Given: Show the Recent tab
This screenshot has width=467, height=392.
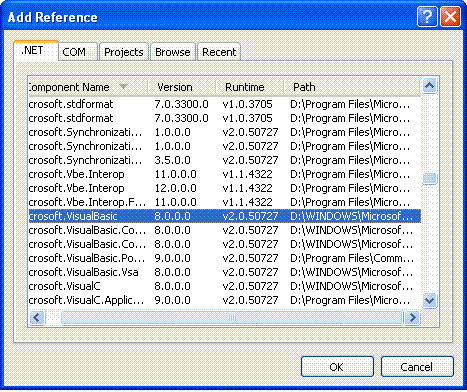Looking at the screenshot, I should pos(219,52).
